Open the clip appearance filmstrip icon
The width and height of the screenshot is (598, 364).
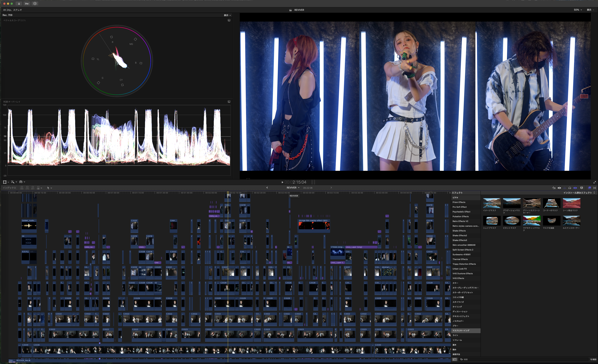tap(582, 188)
